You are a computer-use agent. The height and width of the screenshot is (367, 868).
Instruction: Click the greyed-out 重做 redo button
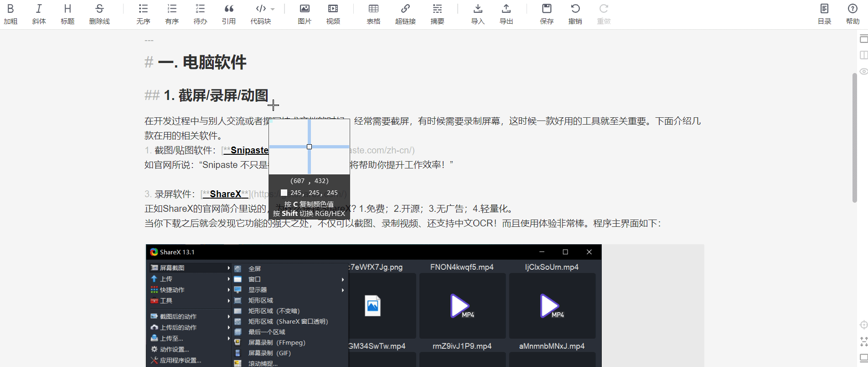tap(604, 14)
